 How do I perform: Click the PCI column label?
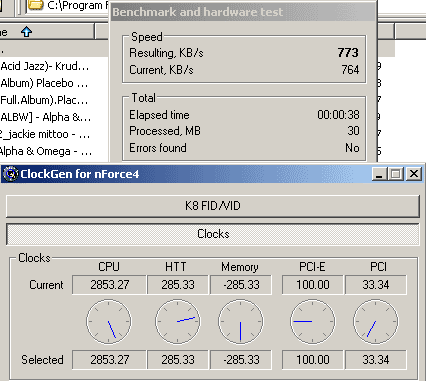tap(378, 267)
